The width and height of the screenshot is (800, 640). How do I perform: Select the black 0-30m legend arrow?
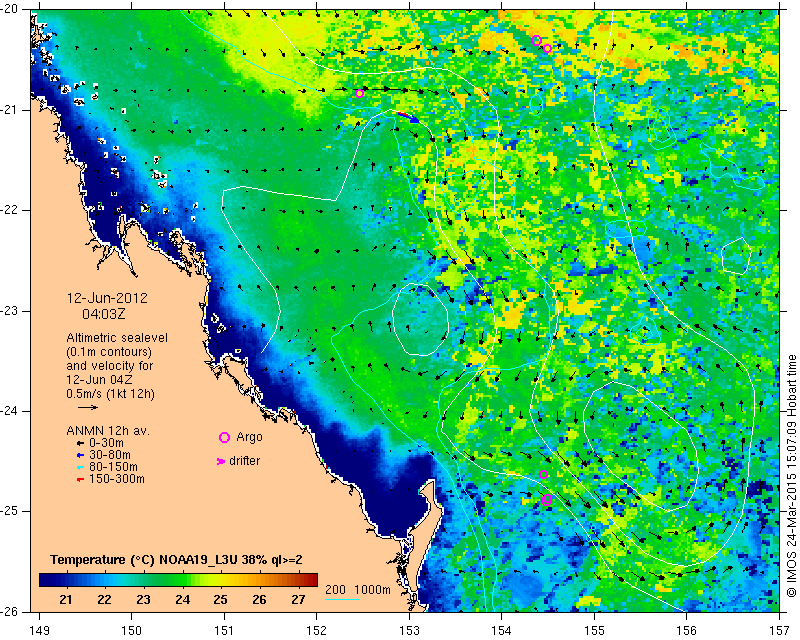pos(80,444)
